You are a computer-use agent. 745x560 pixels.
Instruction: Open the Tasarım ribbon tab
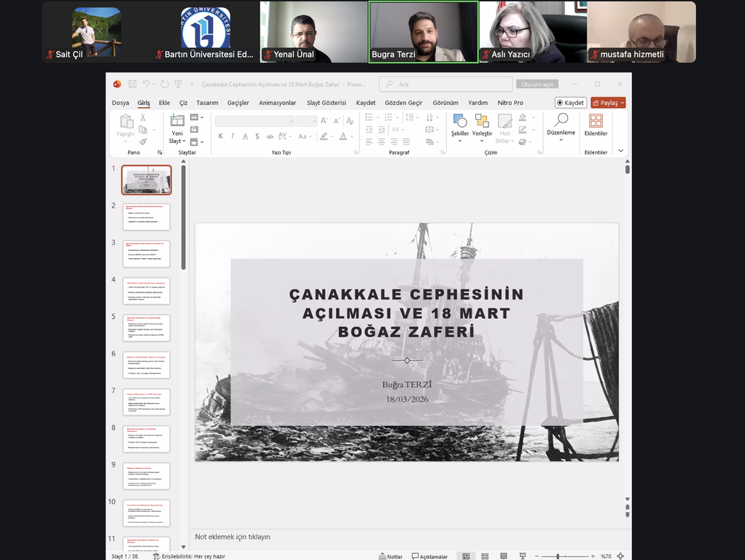point(207,103)
